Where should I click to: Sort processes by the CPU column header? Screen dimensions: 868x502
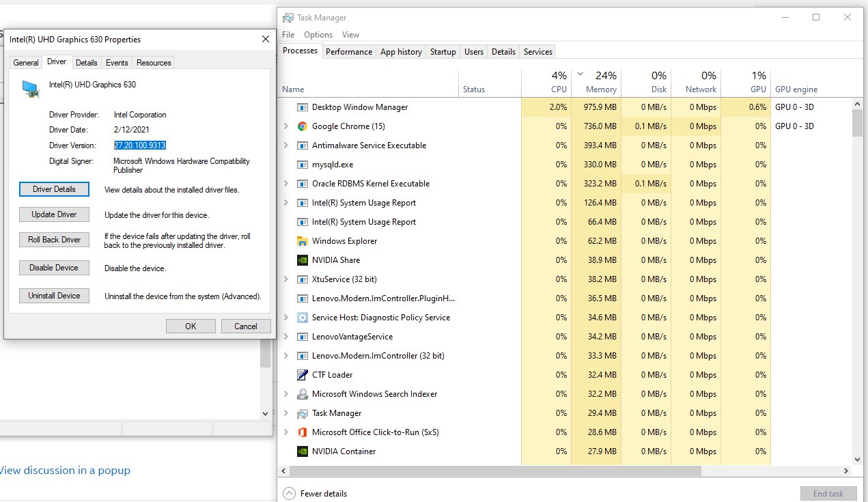point(546,82)
